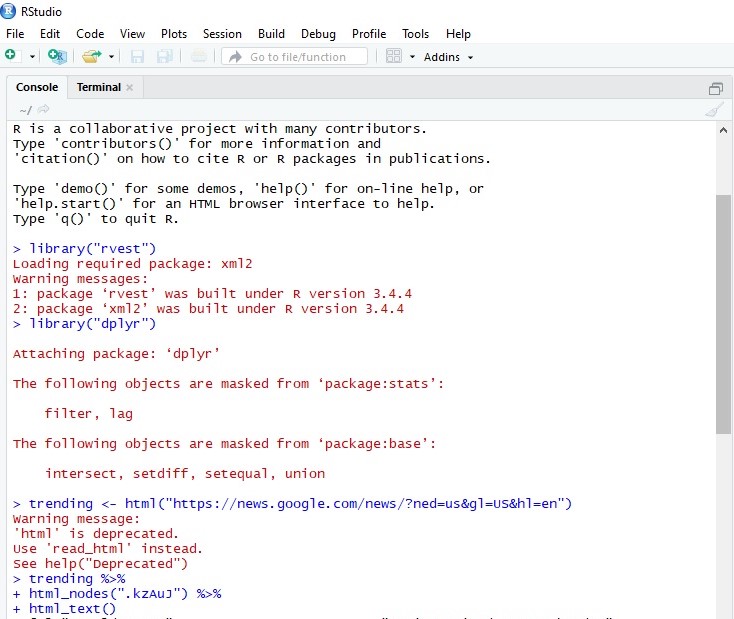
Task: Click the "Use 'read_html' instead." line
Action: point(108,549)
